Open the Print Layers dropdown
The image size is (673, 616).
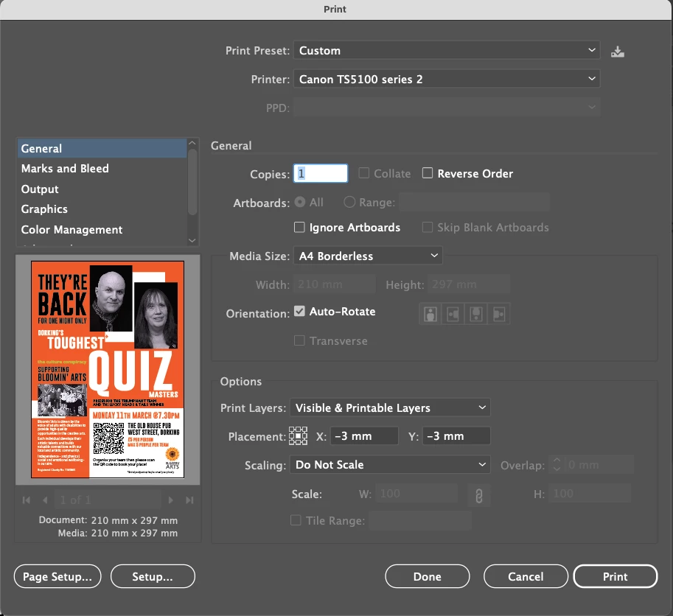pyautogui.click(x=390, y=407)
